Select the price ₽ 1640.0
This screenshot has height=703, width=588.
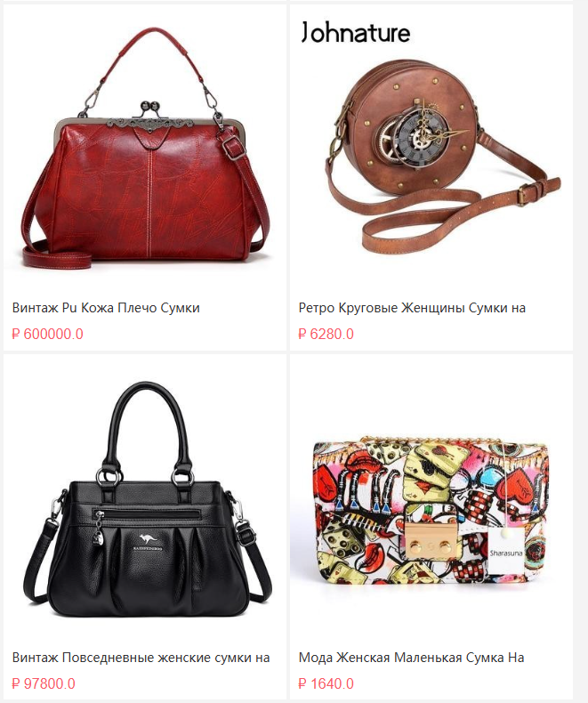coord(326,683)
